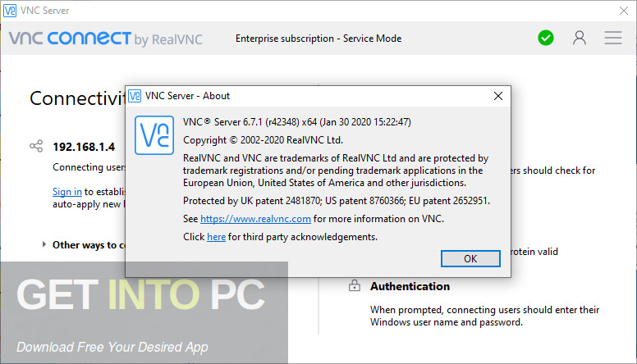637x364 pixels.
Task: Close the VNC Server - About dialog
Action: tap(498, 96)
